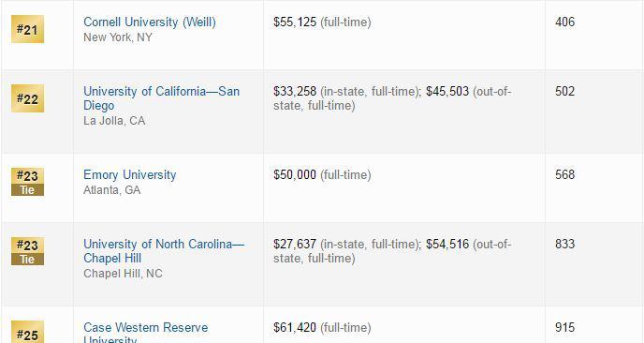644x343 pixels.
Task: Open the Emory University link
Action: click(130, 175)
